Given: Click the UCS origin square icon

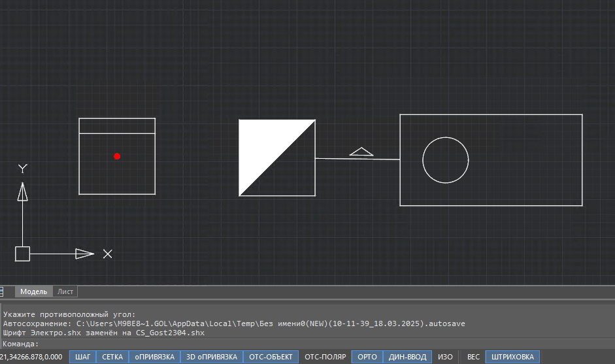Looking at the screenshot, I should [x=22, y=254].
